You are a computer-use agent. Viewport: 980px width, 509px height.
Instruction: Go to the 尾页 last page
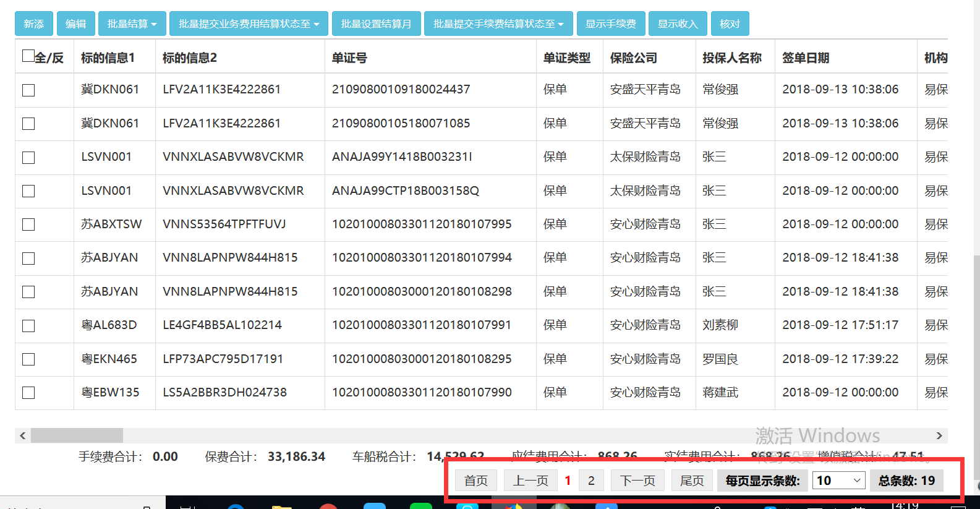click(692, 481)
